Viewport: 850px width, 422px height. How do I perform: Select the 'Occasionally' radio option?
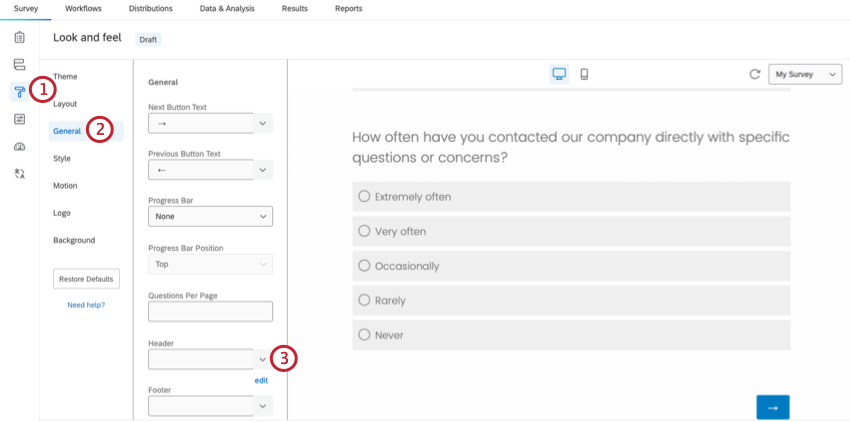click(364, 266)
